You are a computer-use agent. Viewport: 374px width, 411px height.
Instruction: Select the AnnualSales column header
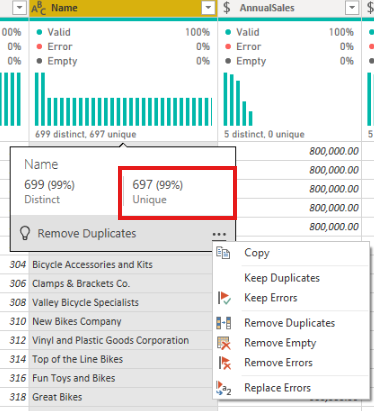pos(289,8)
